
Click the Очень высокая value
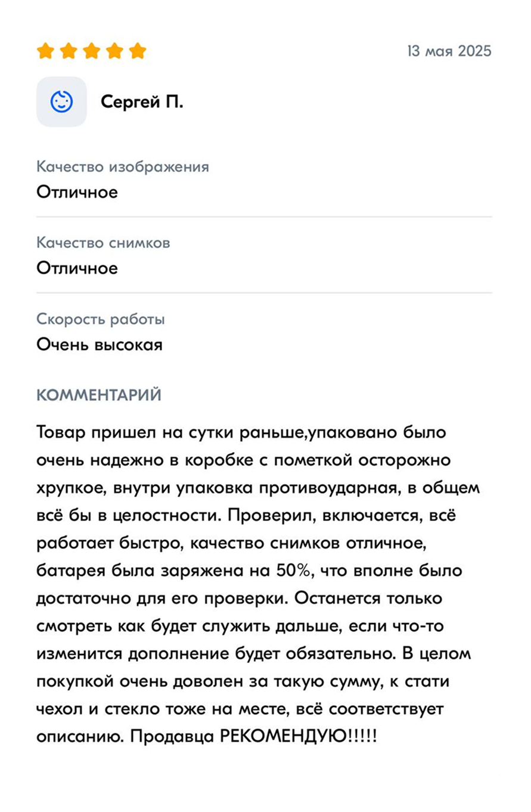coord(100,345)
